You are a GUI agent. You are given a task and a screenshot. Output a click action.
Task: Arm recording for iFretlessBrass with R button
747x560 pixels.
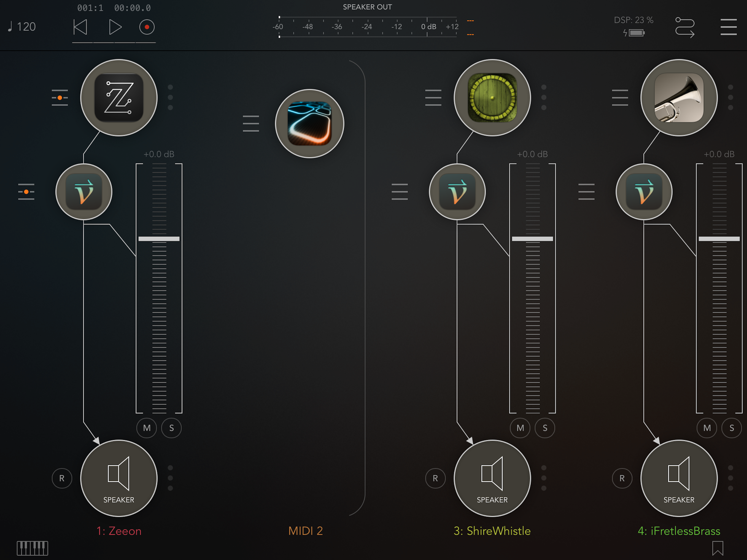click(x=622, y=478)
